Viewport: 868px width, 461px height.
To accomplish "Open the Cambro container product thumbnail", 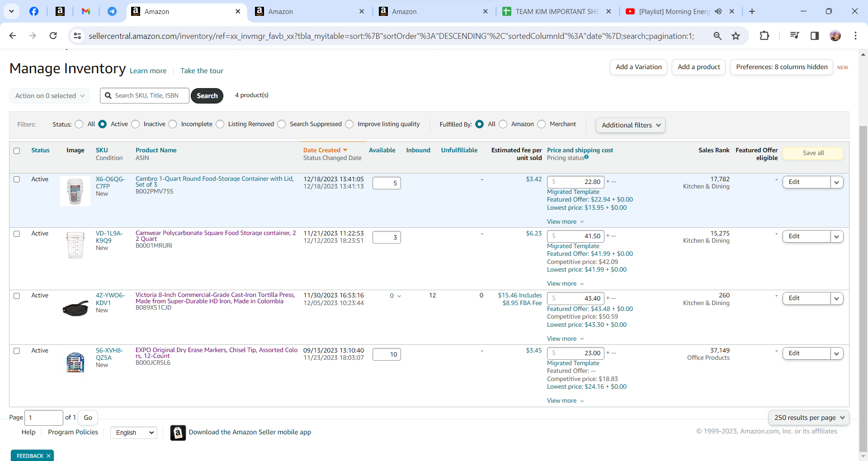I will tap(75, 191).
